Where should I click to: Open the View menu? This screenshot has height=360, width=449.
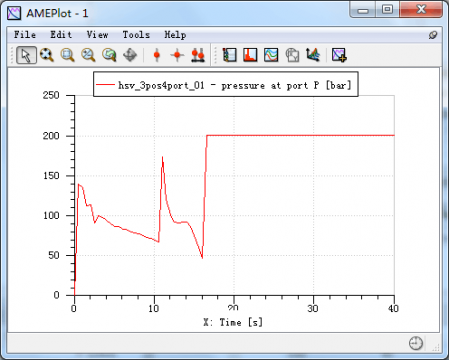97,35
